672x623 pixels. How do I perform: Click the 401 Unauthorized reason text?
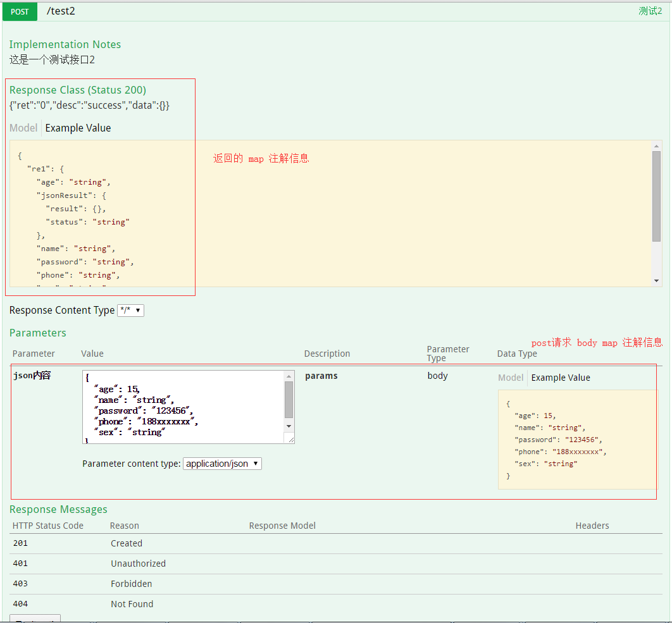click(x=138, y=563)
